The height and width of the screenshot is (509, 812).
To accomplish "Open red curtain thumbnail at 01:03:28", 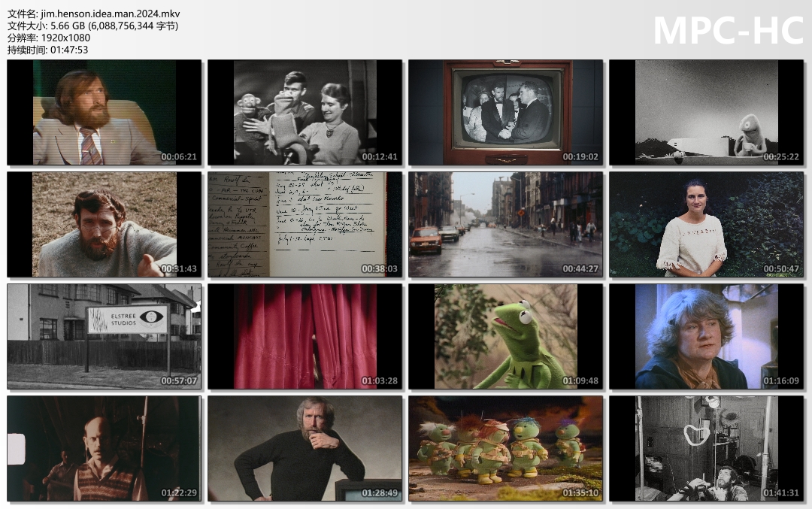I will pyautogui.click(x=304, y=336).
